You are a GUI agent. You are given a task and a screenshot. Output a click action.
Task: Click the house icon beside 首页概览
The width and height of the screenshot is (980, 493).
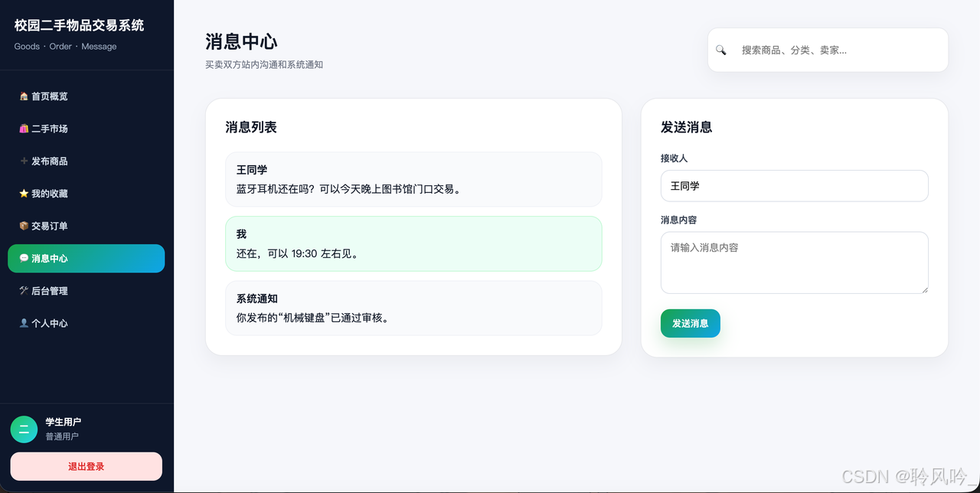[x=24, y=96]
